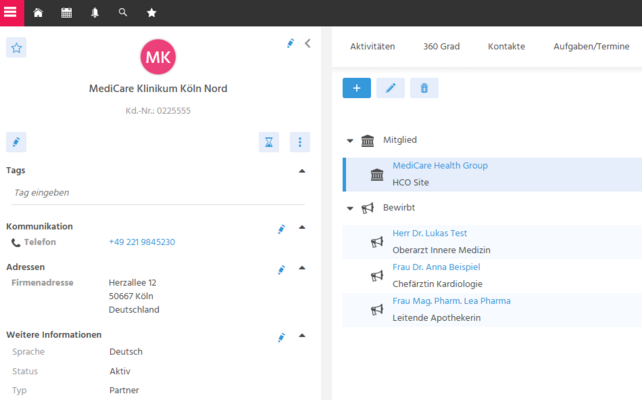642x400 pixels.
Task: Click the hourglass history button
Action: (269, 142)
